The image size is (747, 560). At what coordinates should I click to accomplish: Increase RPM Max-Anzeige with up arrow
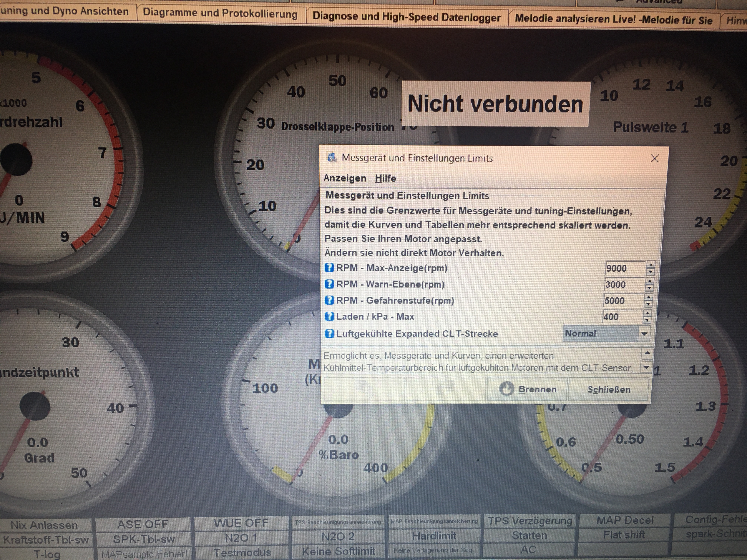tap(650, 265)
